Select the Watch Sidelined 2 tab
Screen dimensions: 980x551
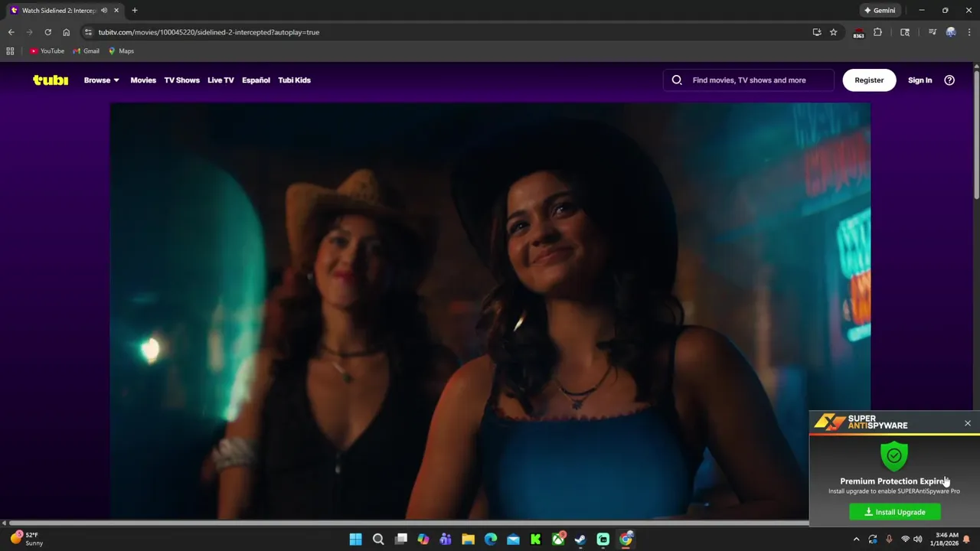click(65, 11)
